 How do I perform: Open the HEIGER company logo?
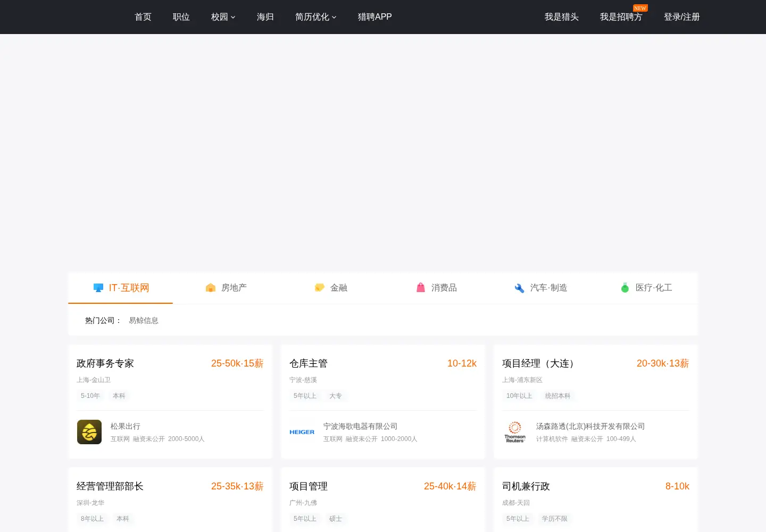pyautogui.click(x=302, y=432)
